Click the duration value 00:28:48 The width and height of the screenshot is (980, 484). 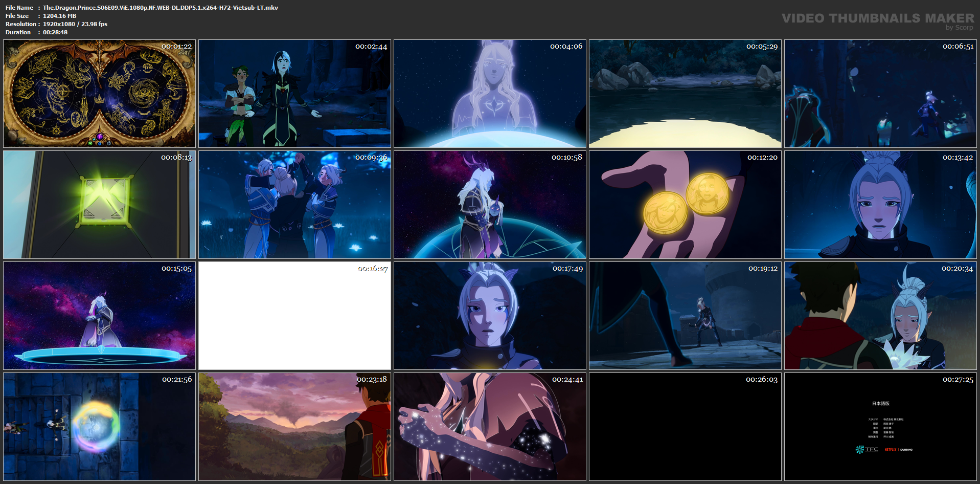point(55,32)
